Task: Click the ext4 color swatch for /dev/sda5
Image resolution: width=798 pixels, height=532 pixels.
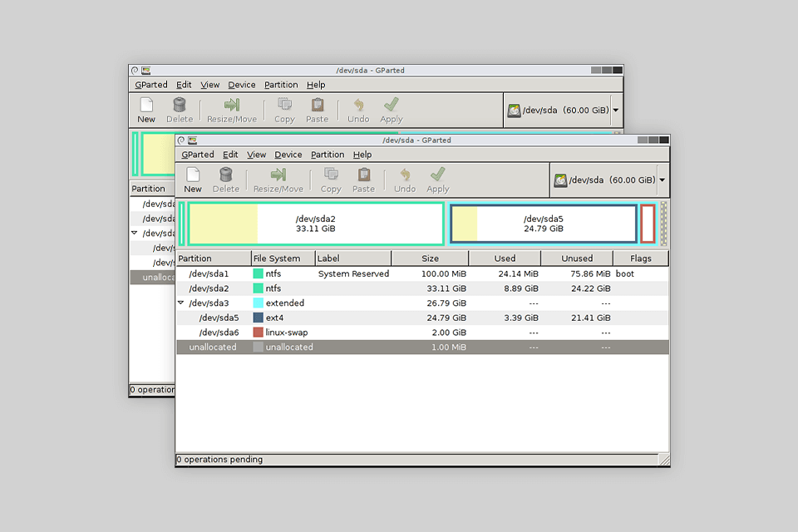Action: [x=259, y=318]
